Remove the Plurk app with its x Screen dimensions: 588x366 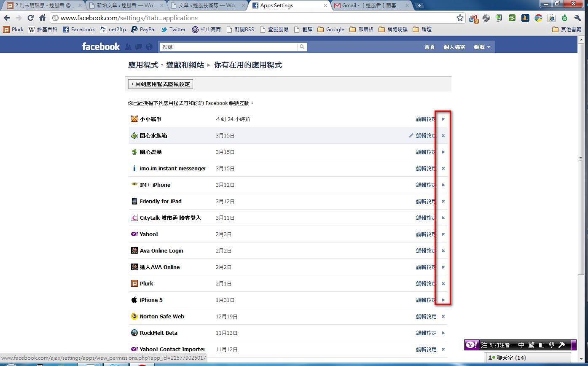point(443,283)
